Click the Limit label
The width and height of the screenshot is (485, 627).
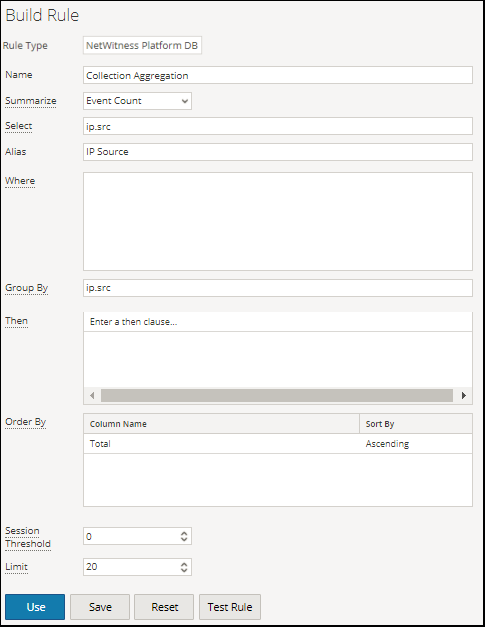[x=16, y=567]
